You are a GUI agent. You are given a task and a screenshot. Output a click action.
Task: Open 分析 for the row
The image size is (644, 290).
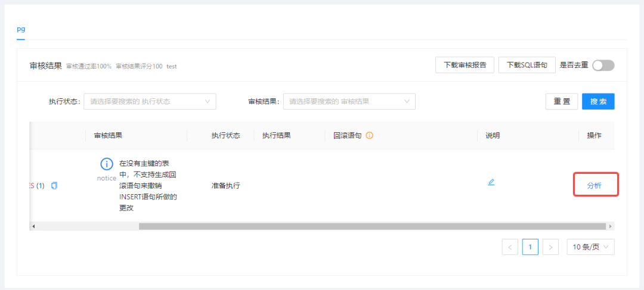pos(595,185)
